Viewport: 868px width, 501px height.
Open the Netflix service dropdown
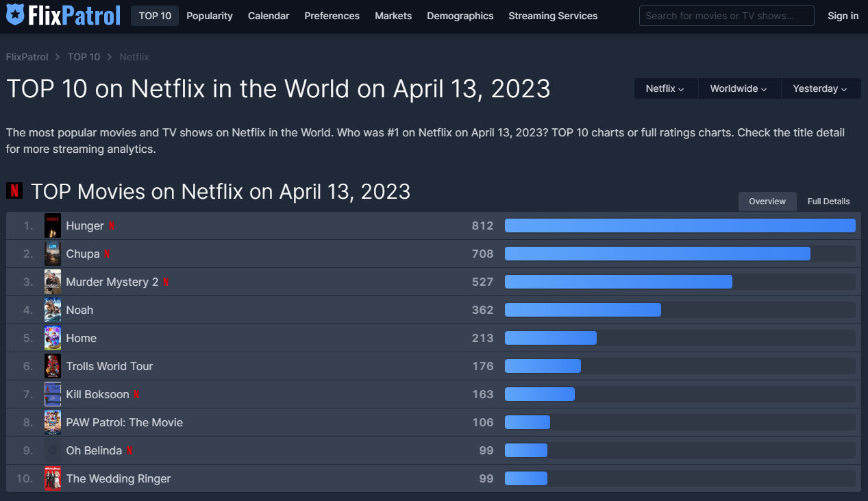pos(665,88)
